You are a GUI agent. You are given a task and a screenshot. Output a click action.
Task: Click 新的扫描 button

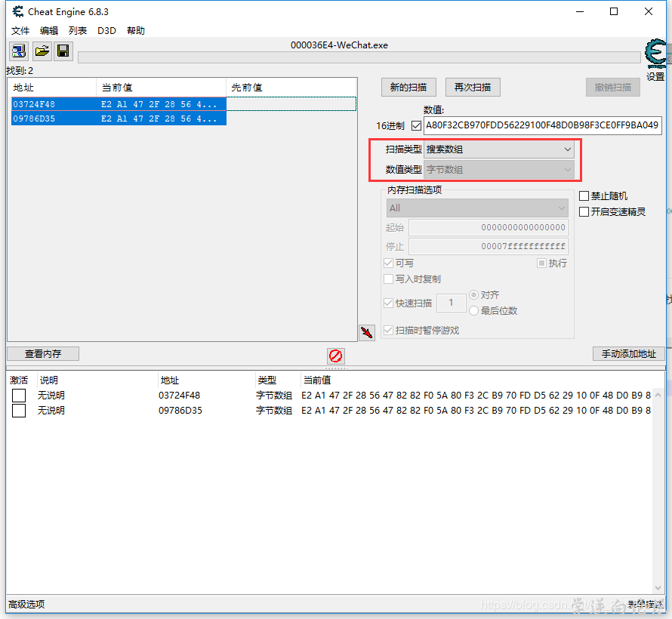click(408, 88)
